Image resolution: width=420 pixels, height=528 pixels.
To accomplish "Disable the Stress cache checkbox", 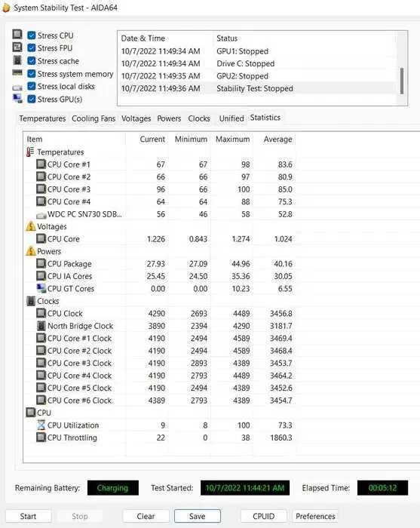I will pyautogui.click(x=32, y=61).
